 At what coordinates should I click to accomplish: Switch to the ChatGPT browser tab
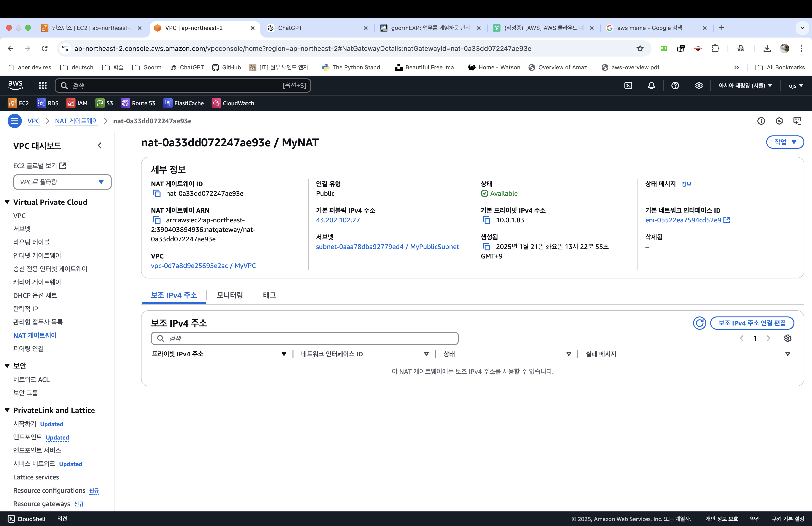click(x=317, y=28)
